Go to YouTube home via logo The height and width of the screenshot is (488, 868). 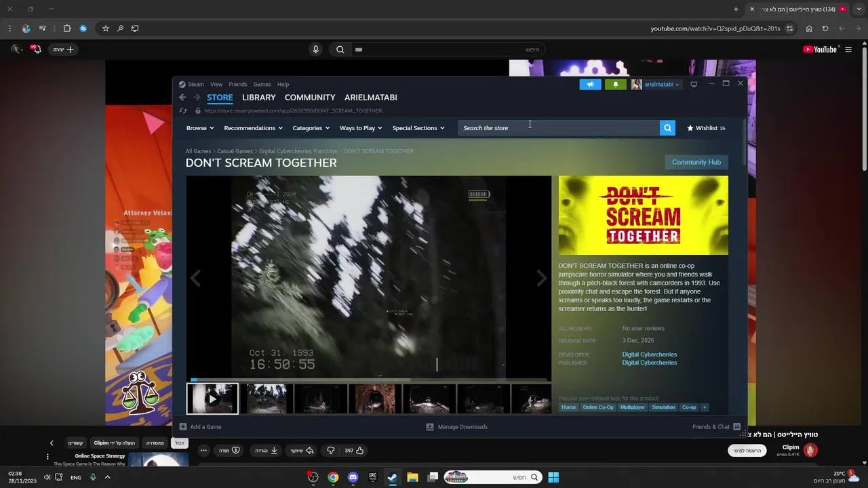(x=820, y=49)
